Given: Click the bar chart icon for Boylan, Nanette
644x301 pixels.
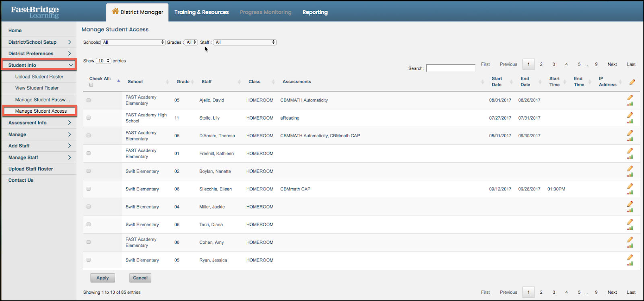Looking at the screenshot, I should coord(630,175).
